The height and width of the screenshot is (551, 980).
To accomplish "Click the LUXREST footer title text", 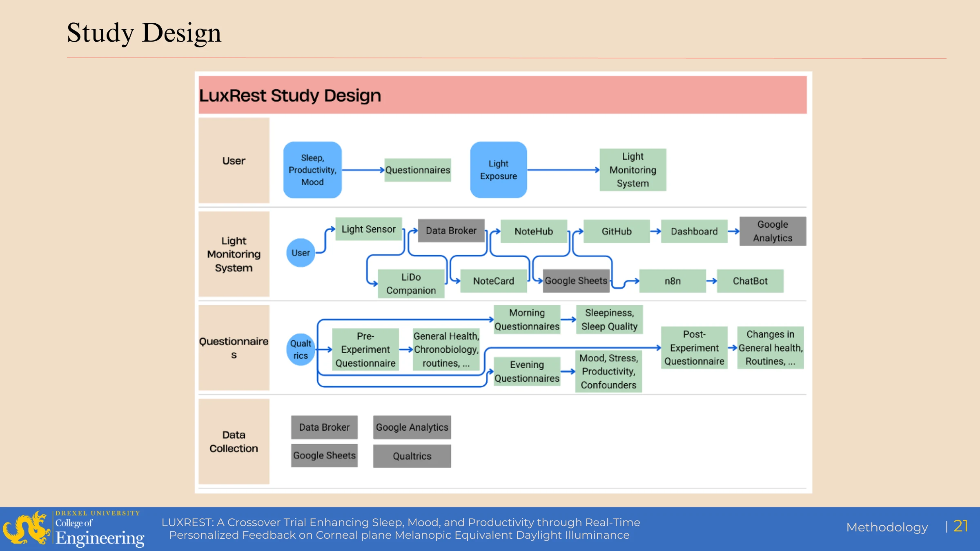I will (x=401, y=529).
